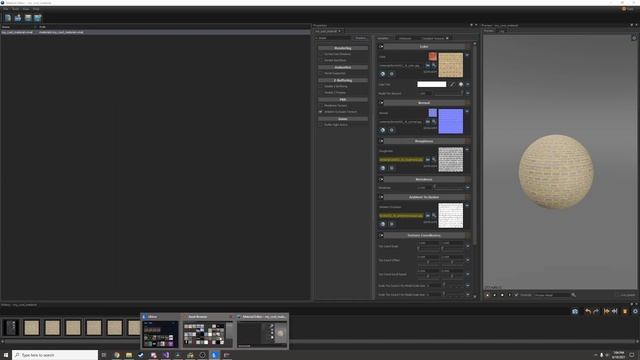
Task: Click the white Color Tint swatch
Action: [431, 84]
